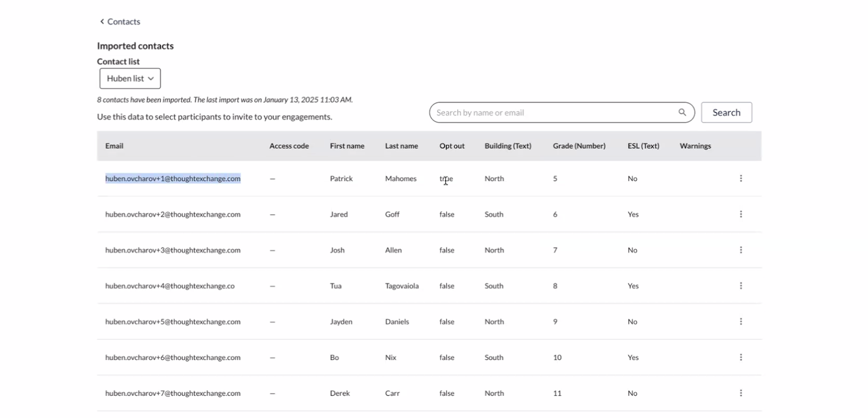Open options menu for Jared Goff row
This screenshot has height=418, width=868.
pos(741,214)
